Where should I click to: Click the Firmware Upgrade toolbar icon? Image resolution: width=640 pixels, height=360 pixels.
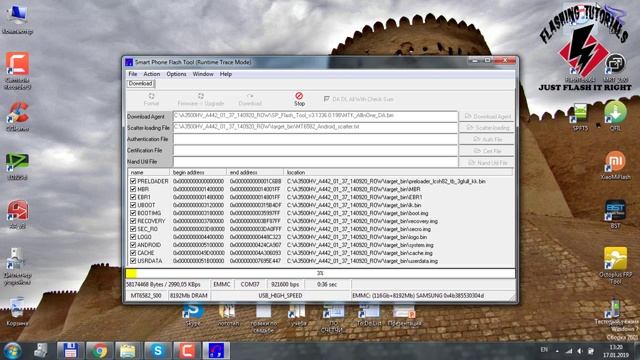(x=200, y=96)
